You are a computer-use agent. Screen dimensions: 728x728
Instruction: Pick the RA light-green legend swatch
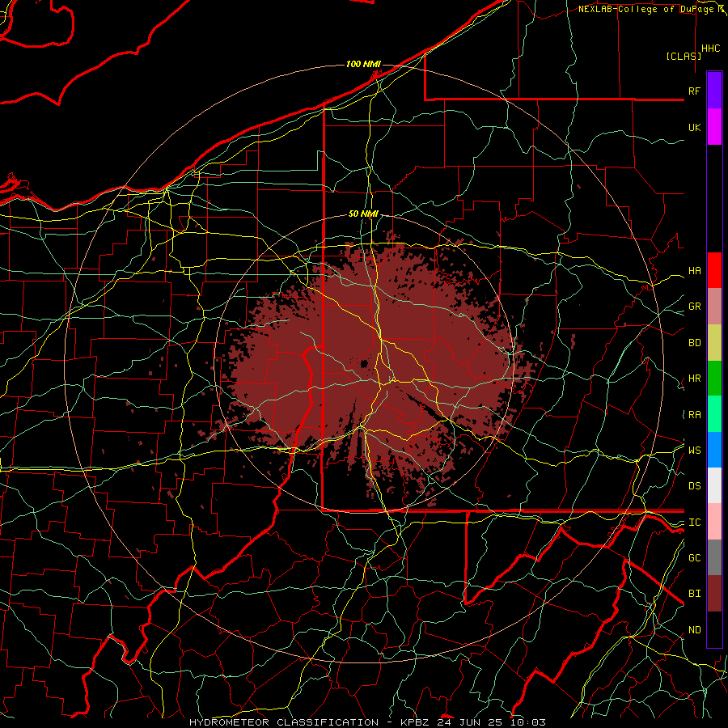pyautogui.click(x=714, y=414)
